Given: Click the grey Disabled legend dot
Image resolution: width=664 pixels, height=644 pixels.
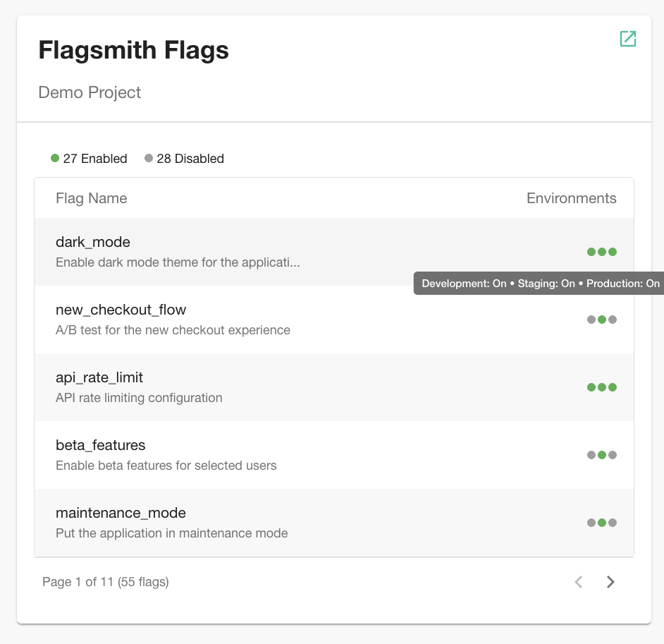Looking at the screenshot, I should (148, 158).
